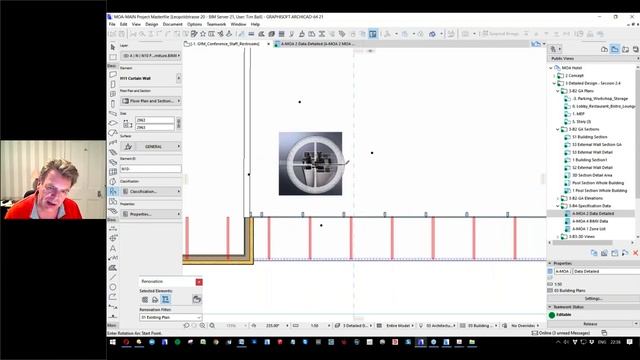Screen dimensions: 640x360
Task: Set selected elements to New renovation status
Action: pyautogui.click(x=165, y=300)
